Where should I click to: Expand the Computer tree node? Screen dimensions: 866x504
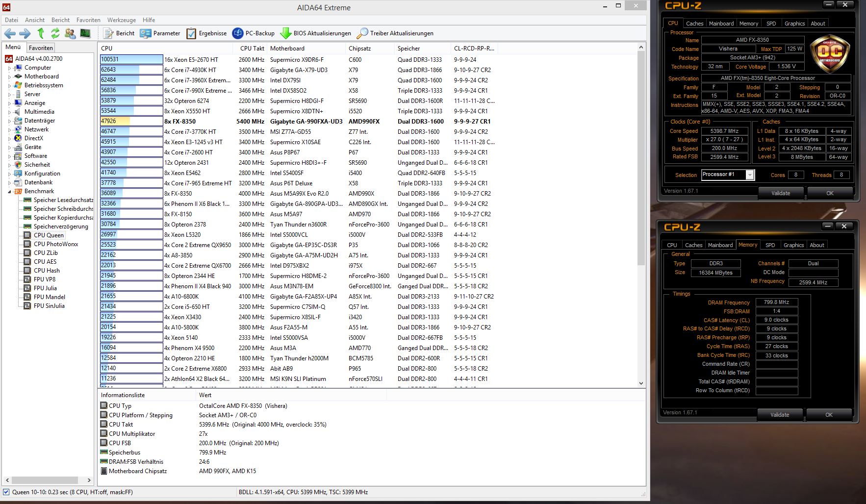coord(9,68)
